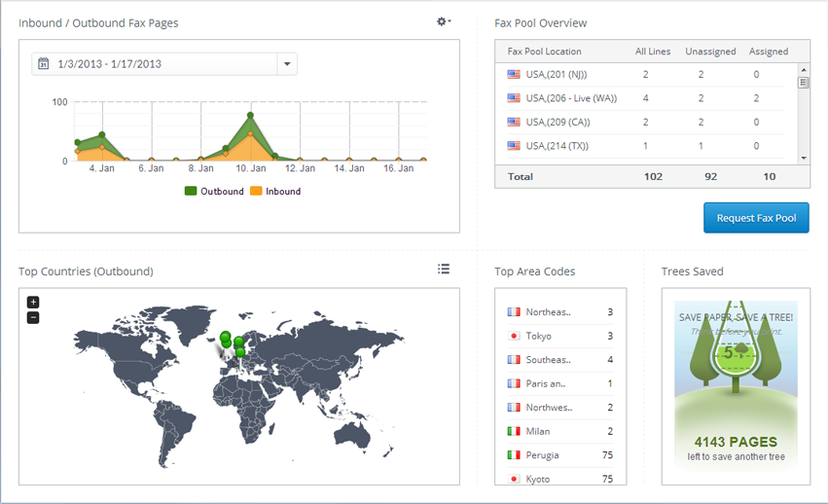Zoom out the map with minus button
The image size is (828, 504).
(x=33, y=317)
